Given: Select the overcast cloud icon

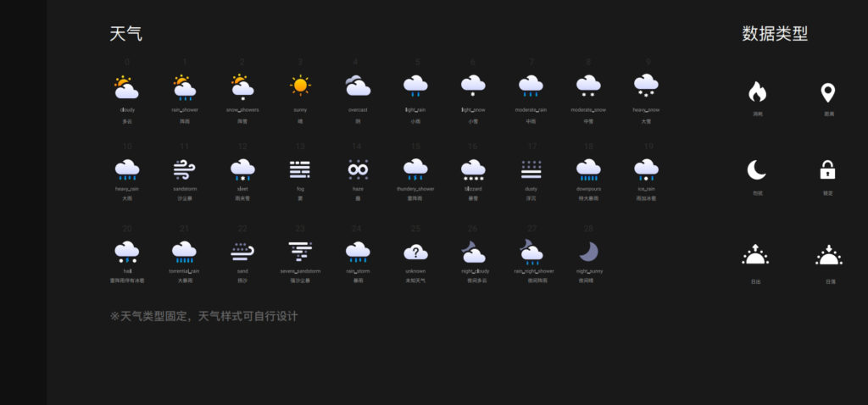Looking at the screenshot, I should tap(357, 86).
